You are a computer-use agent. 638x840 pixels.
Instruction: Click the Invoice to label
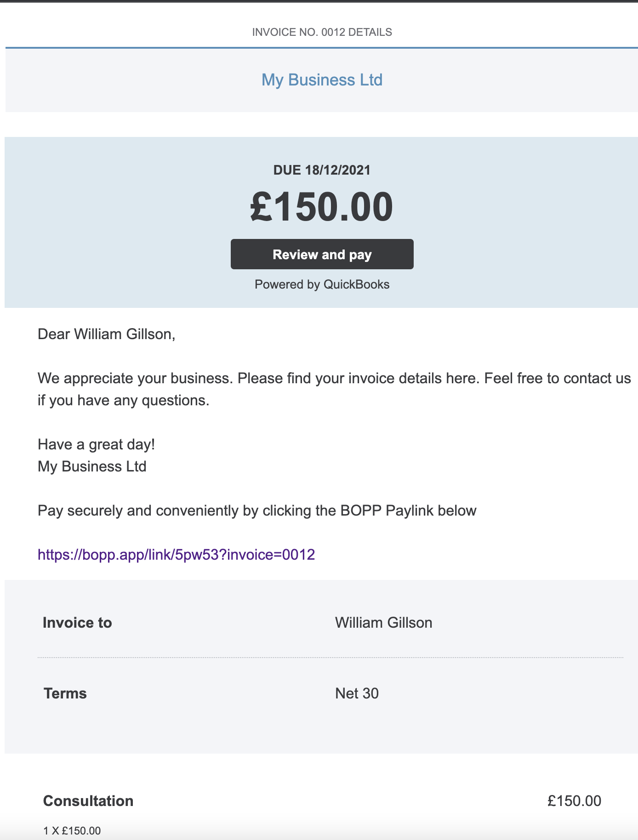click(77, 623)
